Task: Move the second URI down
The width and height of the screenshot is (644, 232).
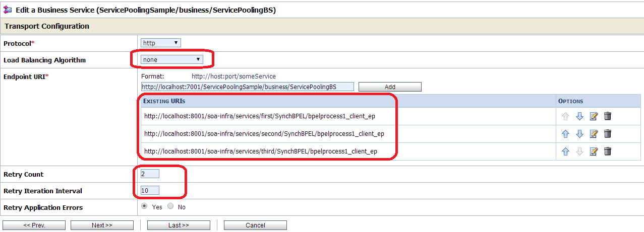Action: click(x=579, y=134)
